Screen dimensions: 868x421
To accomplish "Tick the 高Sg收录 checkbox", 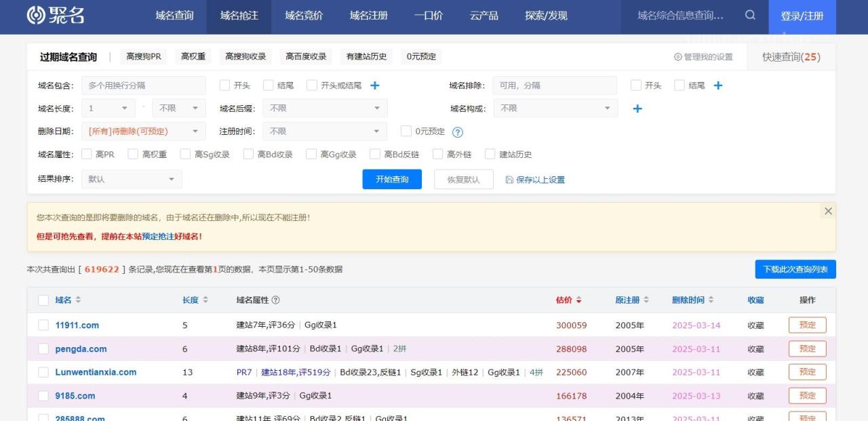I will point(185,154).
